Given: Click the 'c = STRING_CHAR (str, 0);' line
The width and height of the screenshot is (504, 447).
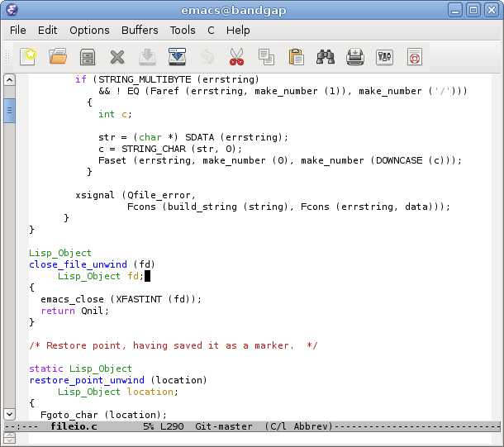Looking at the screenshot, I should click(170, 149).
